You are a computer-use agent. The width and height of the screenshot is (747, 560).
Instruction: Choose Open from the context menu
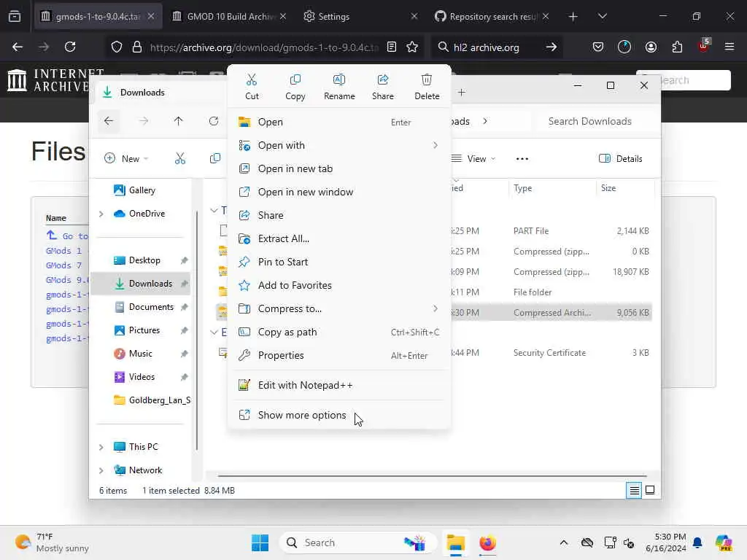(x=338, y=122)
